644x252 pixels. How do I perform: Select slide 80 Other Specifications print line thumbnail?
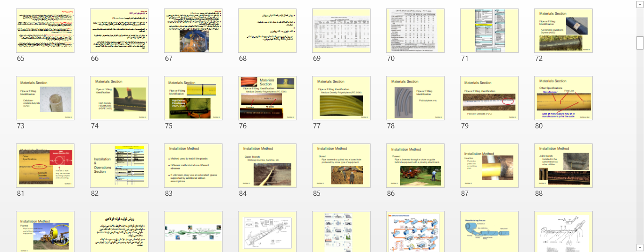tap(563, 98)
